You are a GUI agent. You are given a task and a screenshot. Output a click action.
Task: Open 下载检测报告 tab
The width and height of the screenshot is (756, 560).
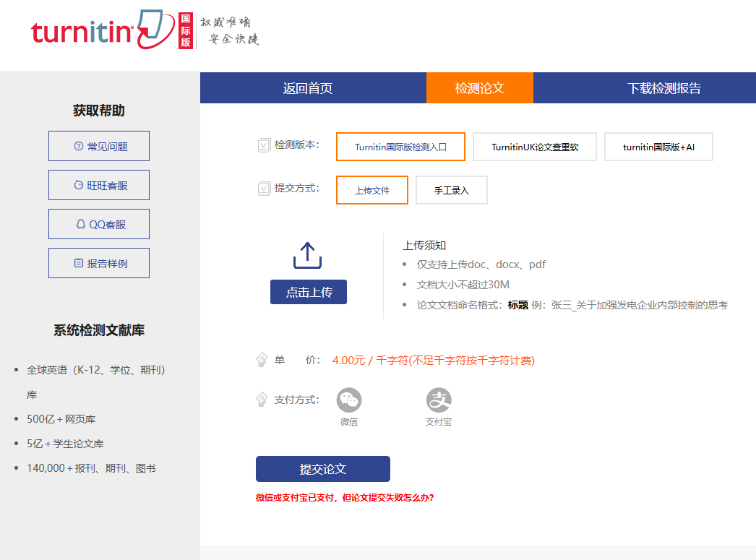tap(664, 88)
